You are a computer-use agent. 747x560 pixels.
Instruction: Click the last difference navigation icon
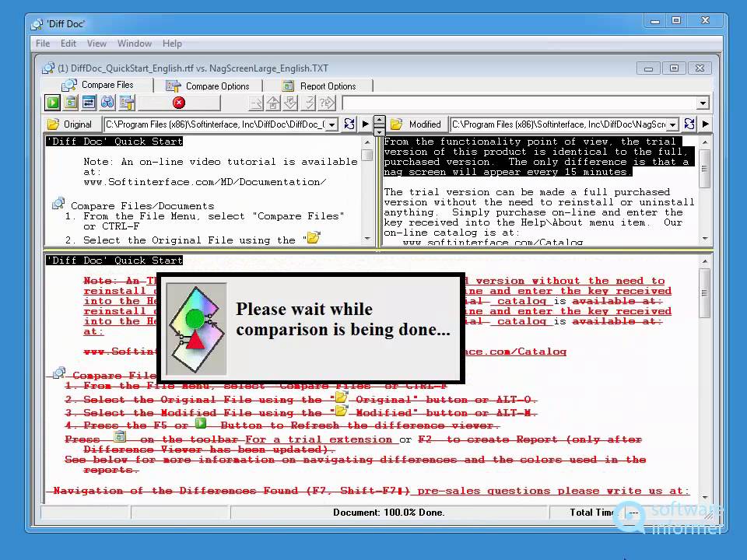(x=309, y=103)
